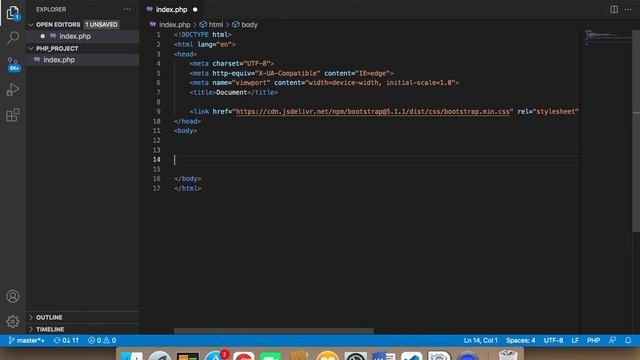Open notifications bell in status bar

628,340
